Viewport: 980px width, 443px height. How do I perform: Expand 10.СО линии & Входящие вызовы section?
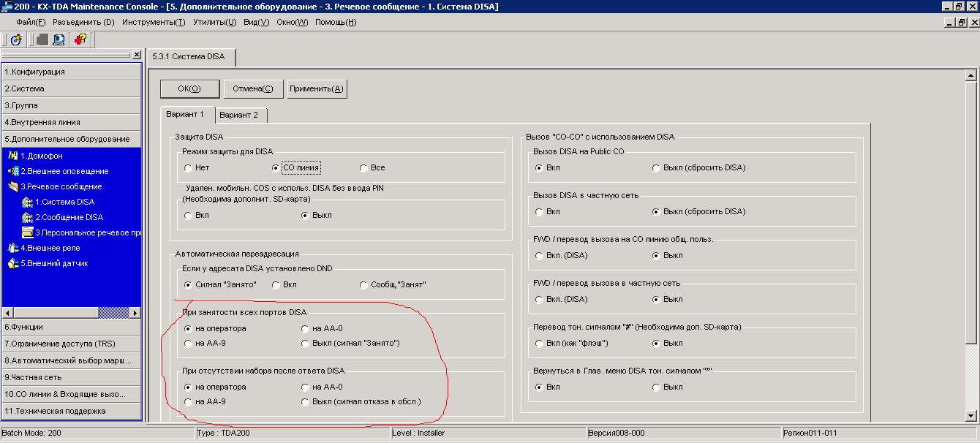coord(71,394)
